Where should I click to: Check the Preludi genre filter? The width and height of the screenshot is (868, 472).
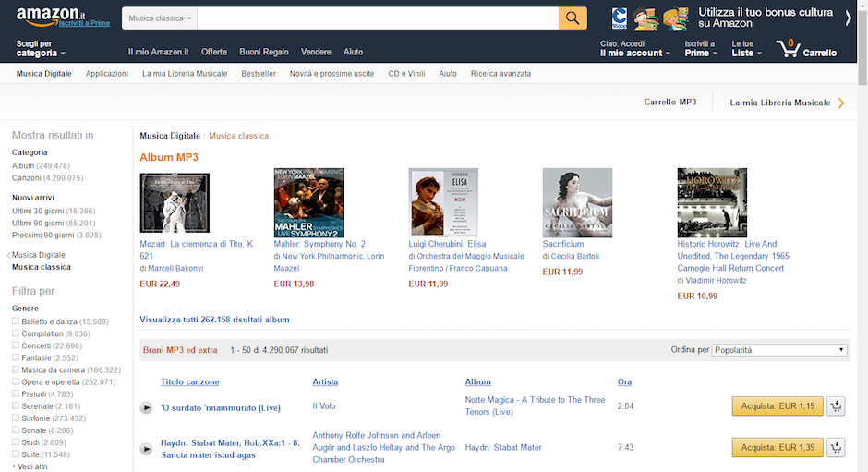pyautogui.click(x=16, y=393)
